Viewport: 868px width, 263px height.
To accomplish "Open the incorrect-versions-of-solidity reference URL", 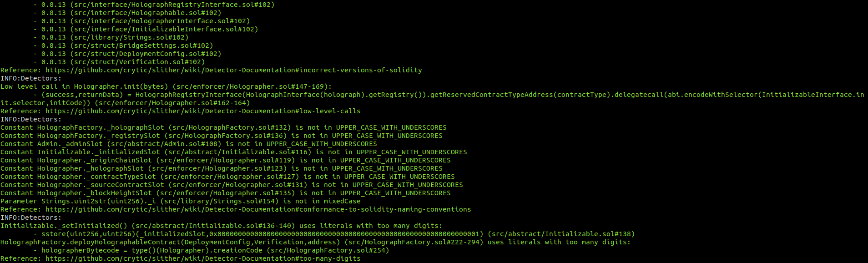I will click(233, 70).
